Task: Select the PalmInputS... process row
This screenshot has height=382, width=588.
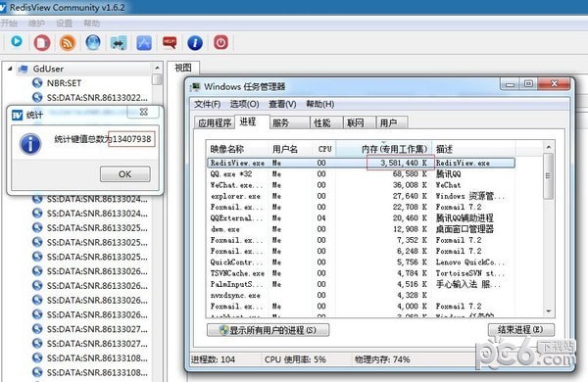Action: [x=361, y=284]
